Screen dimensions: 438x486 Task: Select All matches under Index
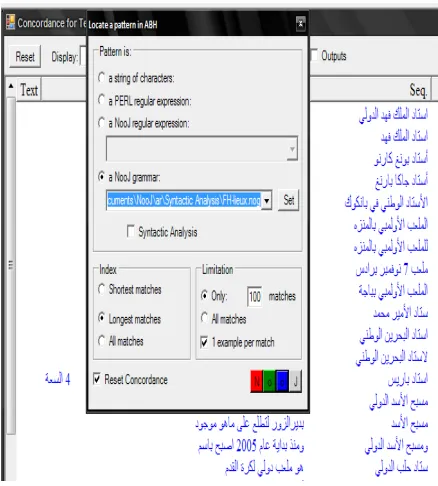102,341
